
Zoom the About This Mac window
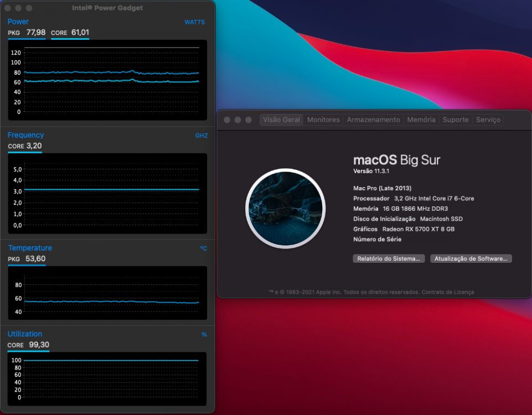point(249,120)
